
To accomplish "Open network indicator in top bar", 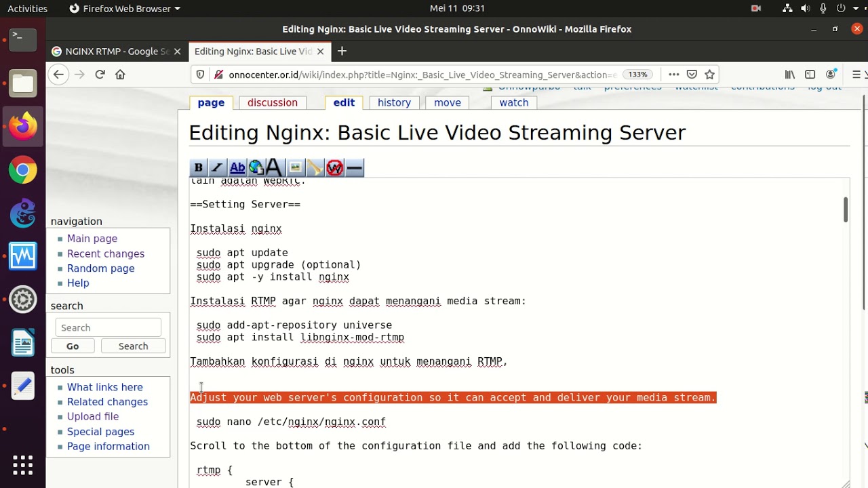I will pyautogui.click(x=787, y=8).
